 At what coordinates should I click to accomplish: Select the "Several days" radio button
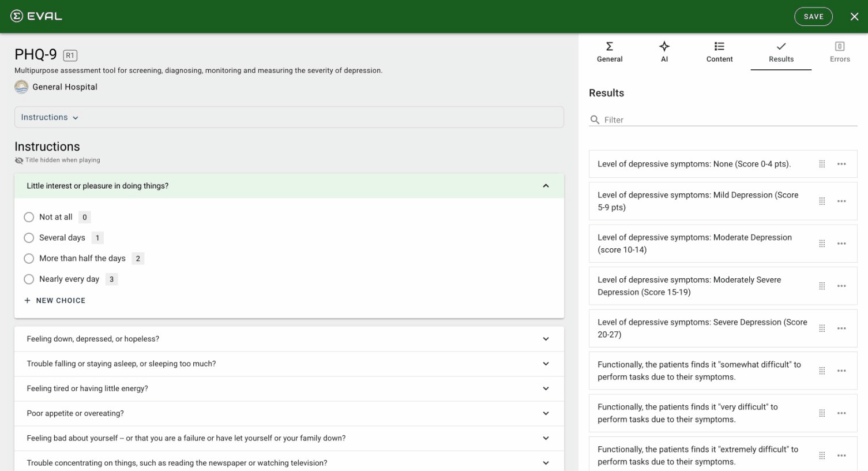coord(29,238)
